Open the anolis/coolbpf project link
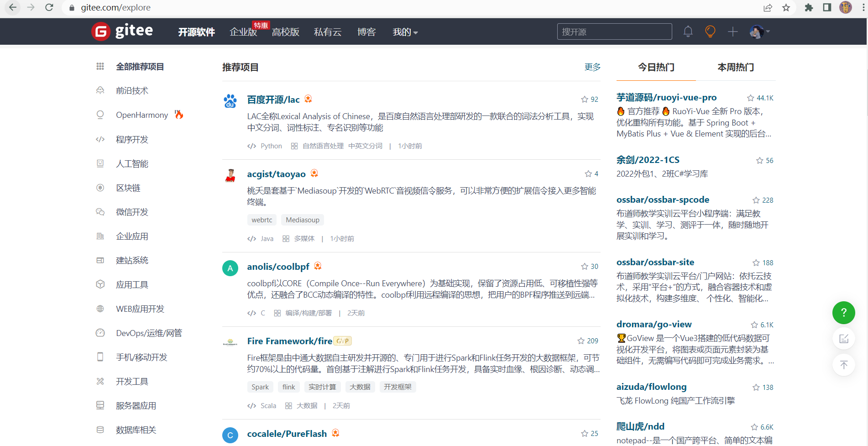Image resolution: width=868 pixels, height=446 pixels. pyautogui.click(x=278, y=267)
